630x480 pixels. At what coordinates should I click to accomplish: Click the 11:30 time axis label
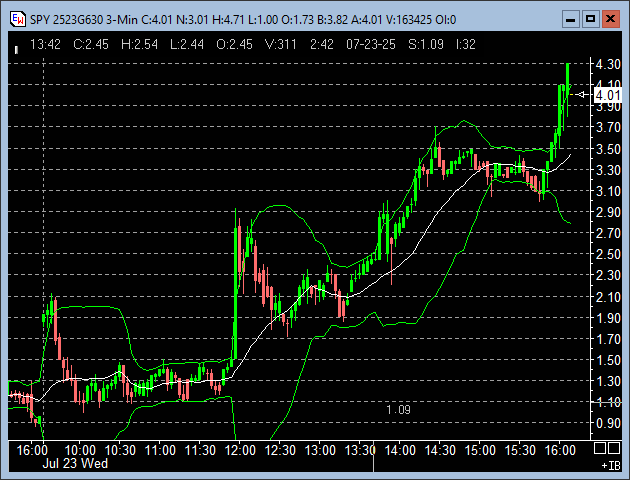pos(200,450)
